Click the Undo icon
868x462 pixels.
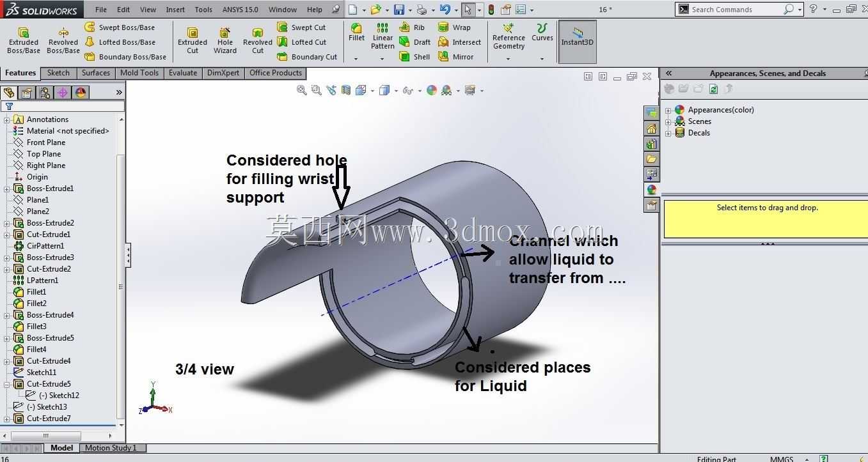coord(445,10)
